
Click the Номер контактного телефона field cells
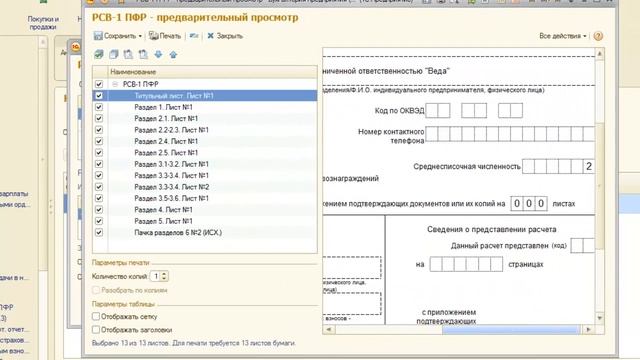(510, 134)
